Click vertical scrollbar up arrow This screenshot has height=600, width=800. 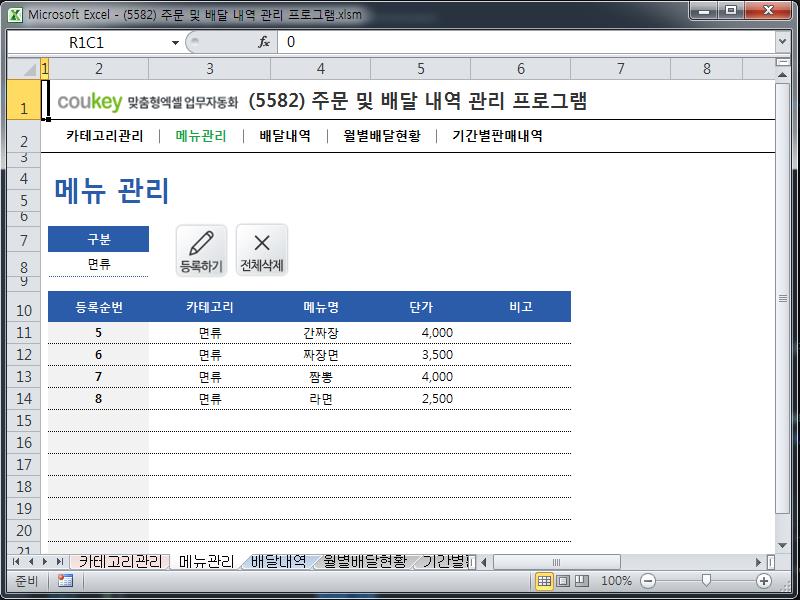tap(783, 75)
